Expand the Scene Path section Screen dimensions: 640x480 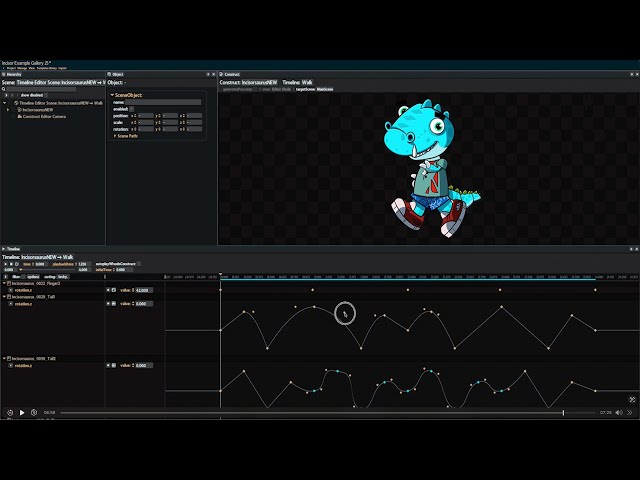tap(115, 136)
